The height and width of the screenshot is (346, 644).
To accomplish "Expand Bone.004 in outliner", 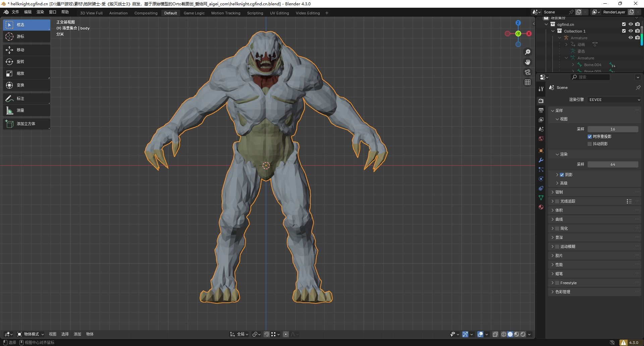I will (573, 65).
